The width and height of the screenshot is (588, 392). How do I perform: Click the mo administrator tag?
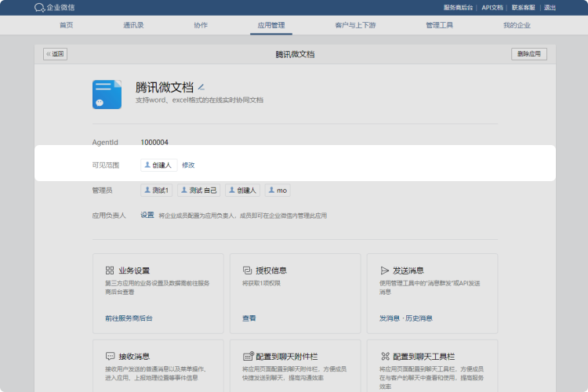point(278,191)
